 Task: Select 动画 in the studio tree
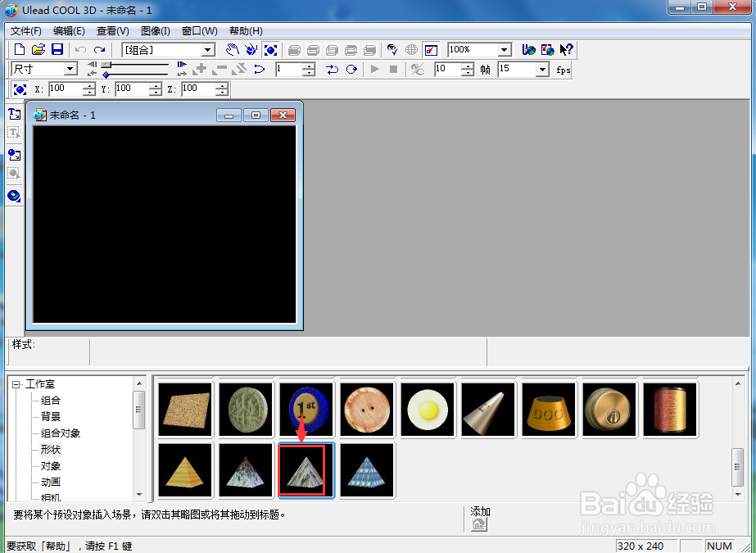pos(51,482)
